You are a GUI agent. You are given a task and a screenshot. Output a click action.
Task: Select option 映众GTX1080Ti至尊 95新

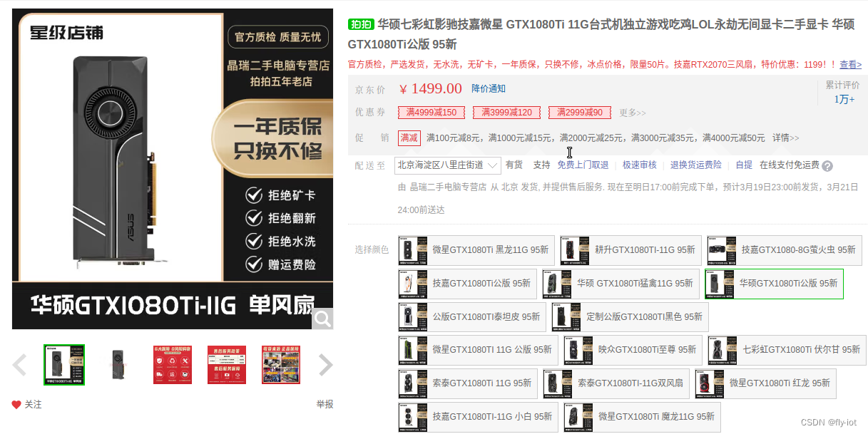[x=633, y=350]
